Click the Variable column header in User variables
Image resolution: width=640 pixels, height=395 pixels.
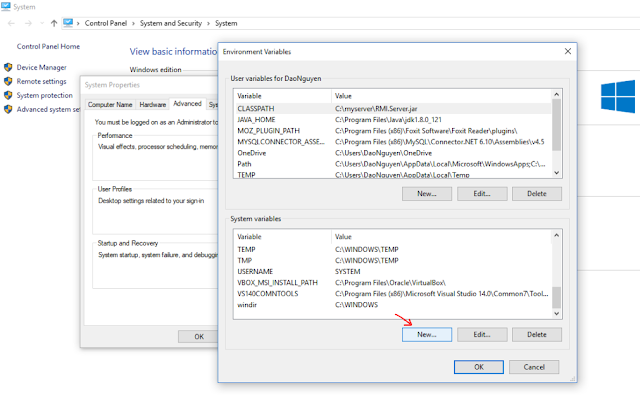tap(282, 96)
